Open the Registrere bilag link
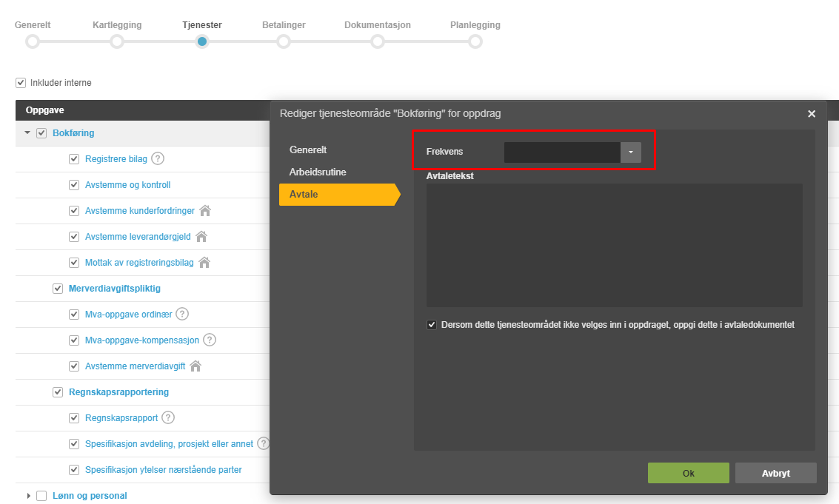839x504 pixels. click(116, 159)
